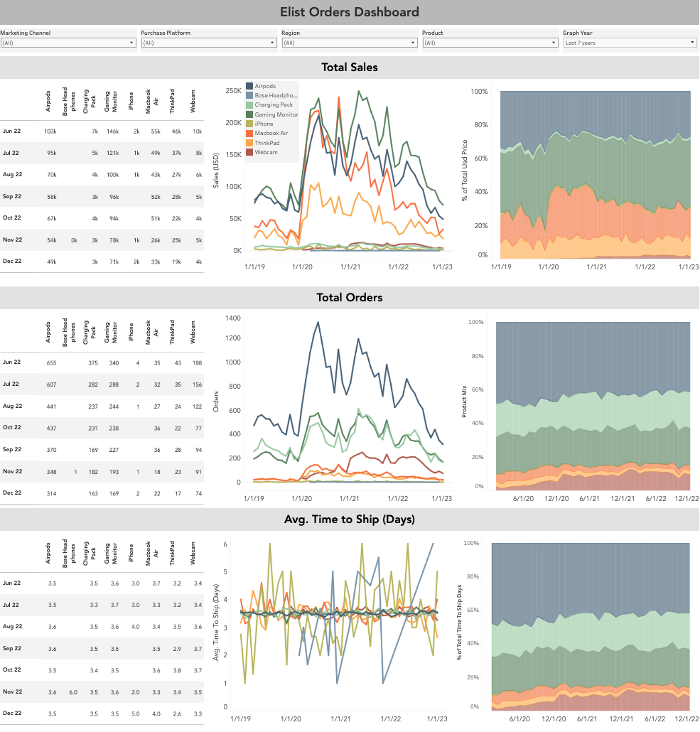This screenshot has height=732, width=700.
Task: Select the Bose Headphones legend swatch
Action: pos(249,96)
